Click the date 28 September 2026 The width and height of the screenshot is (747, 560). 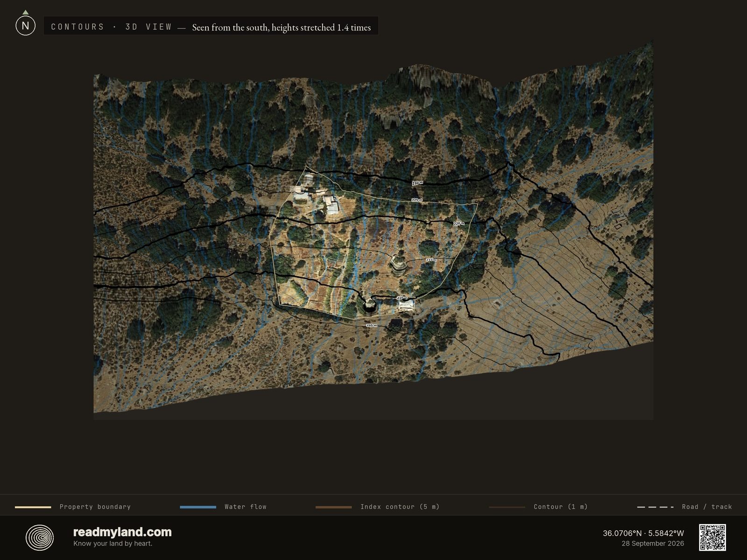pos(653,544)
